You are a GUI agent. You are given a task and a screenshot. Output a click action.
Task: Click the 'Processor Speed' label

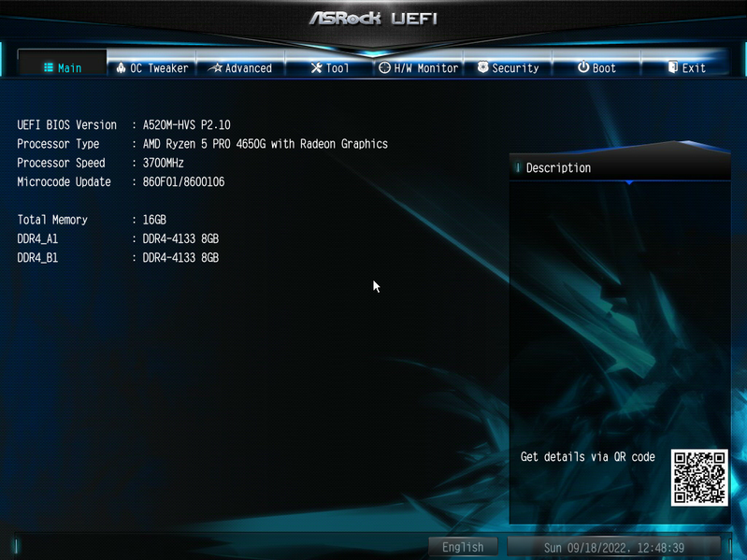click(x=61, y=163)
